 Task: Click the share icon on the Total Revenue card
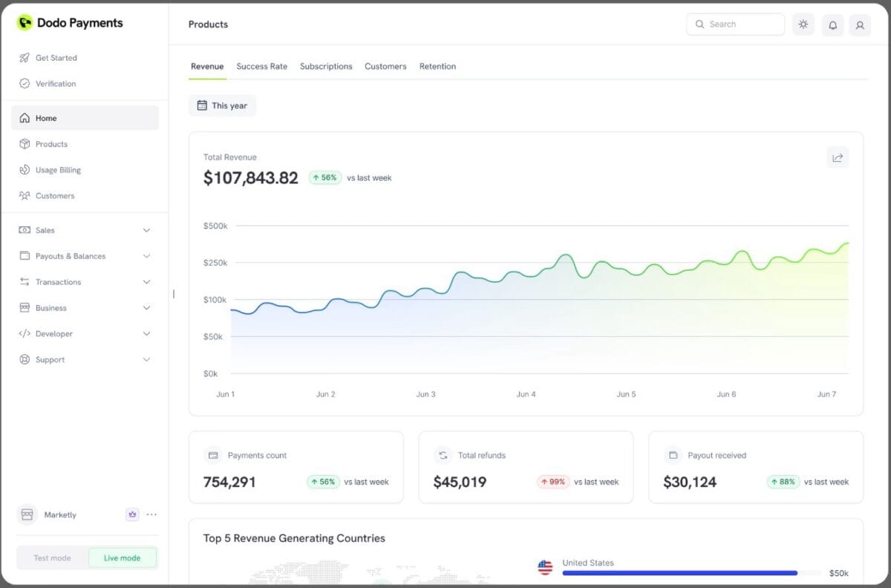tap(838, 157)
